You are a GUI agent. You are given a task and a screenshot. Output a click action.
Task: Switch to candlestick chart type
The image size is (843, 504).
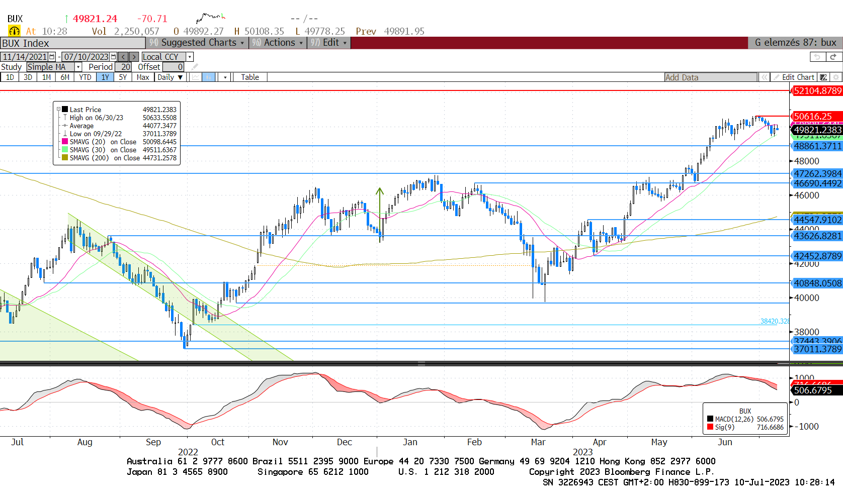209,77
